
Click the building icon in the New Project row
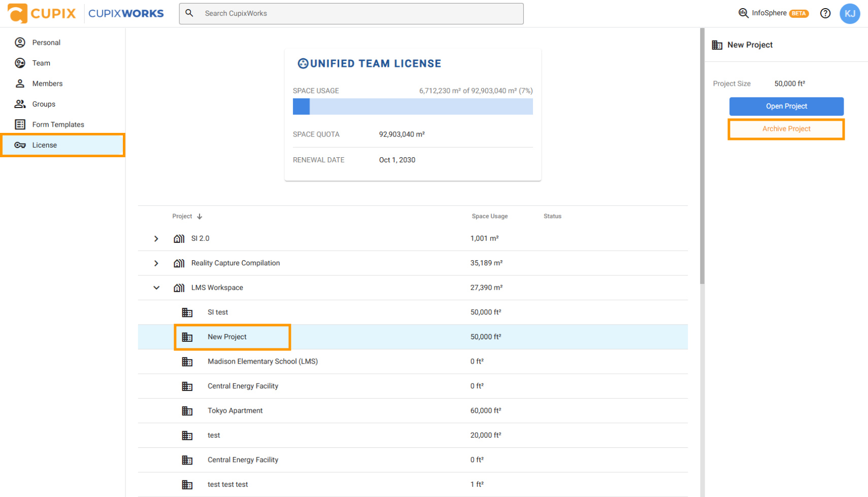coord(187,337)
